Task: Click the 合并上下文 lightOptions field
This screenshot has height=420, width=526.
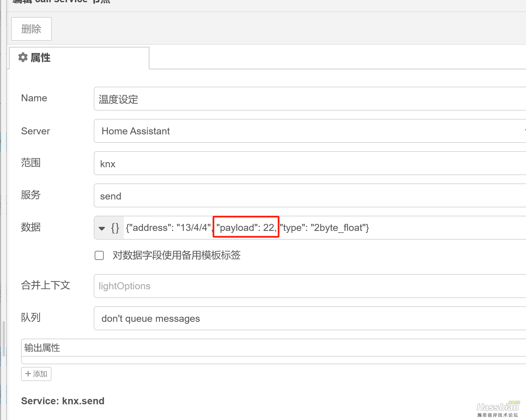Action: [x=310, y=286]
